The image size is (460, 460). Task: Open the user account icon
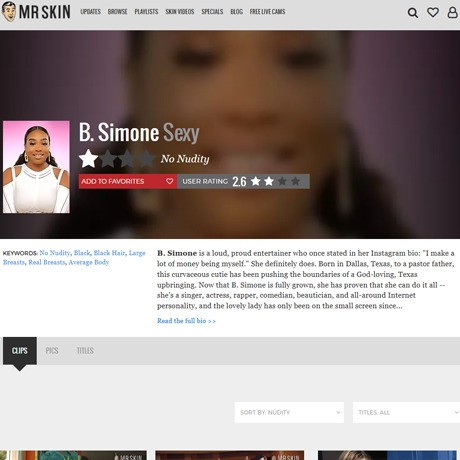[452, 13]
